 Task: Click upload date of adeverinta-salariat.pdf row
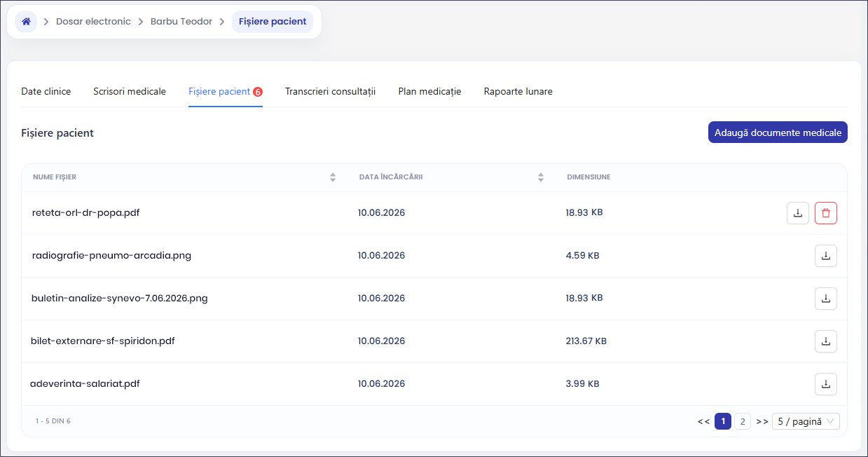pyautogui.click(x=381, y=384)
